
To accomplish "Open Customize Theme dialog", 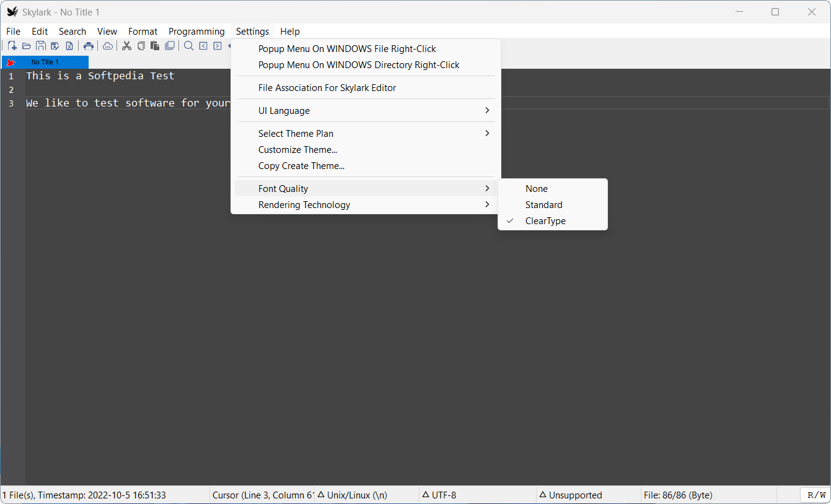I will (x=366, y=150).
